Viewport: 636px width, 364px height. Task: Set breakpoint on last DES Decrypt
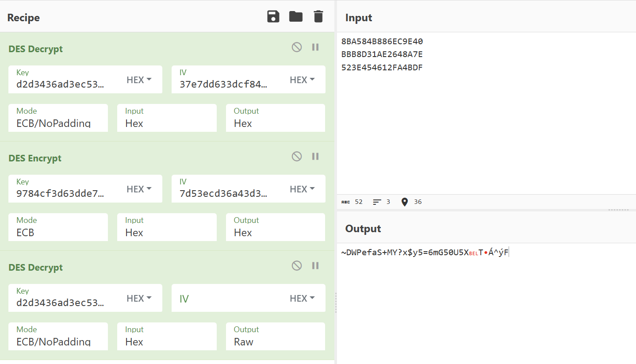tap(315, 265)
